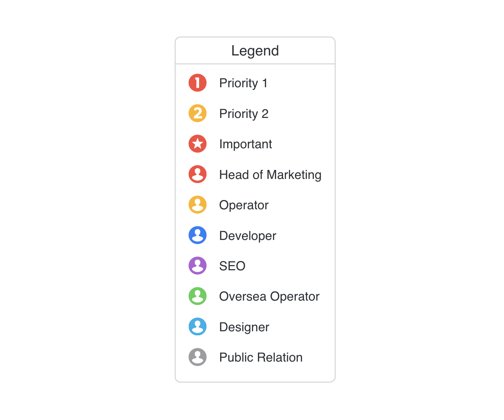
Task: Select the SEO label text
Action: pyautogui.click(x=232, y=266)
